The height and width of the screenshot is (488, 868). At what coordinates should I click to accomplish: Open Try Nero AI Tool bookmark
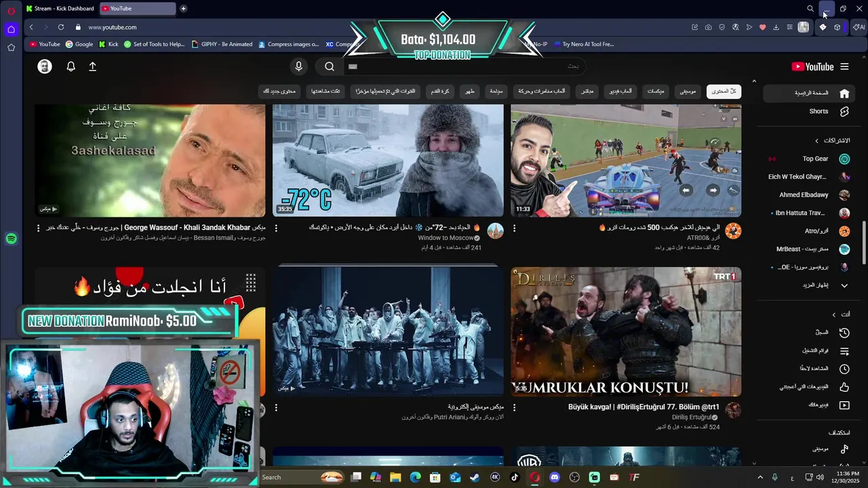tap(583, 44)
